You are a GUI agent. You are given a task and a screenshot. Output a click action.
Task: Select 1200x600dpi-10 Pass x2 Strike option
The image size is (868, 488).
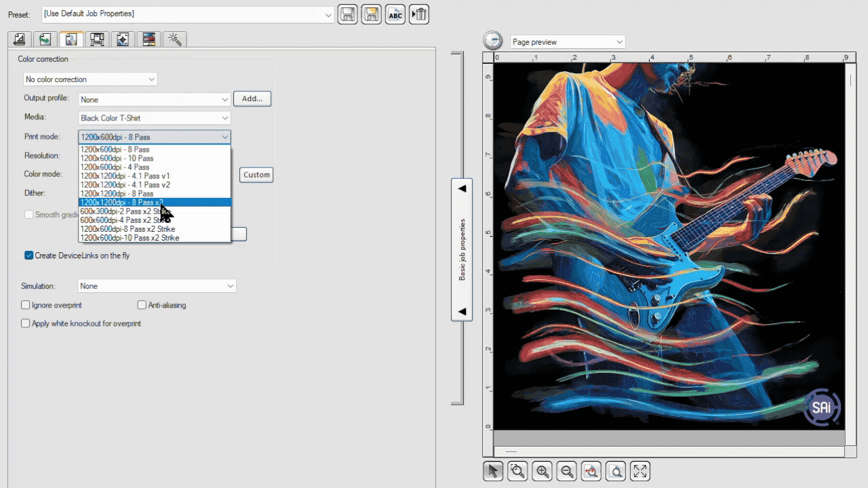(x=130, y=238)
